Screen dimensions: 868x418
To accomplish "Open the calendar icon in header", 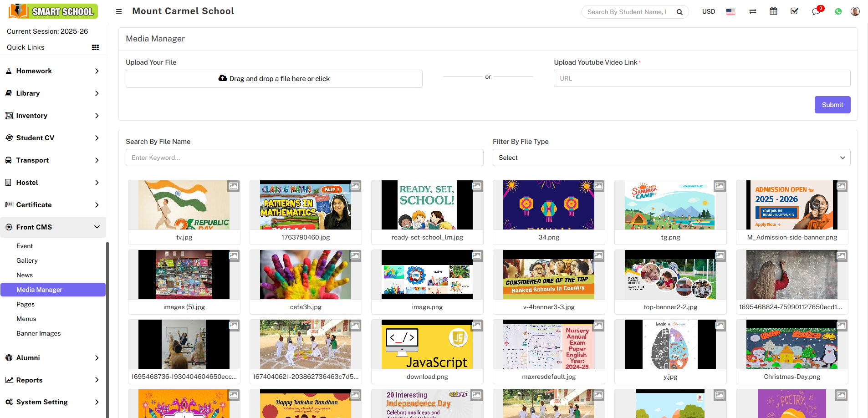I will pyautogui.click(x=773, y=11).
